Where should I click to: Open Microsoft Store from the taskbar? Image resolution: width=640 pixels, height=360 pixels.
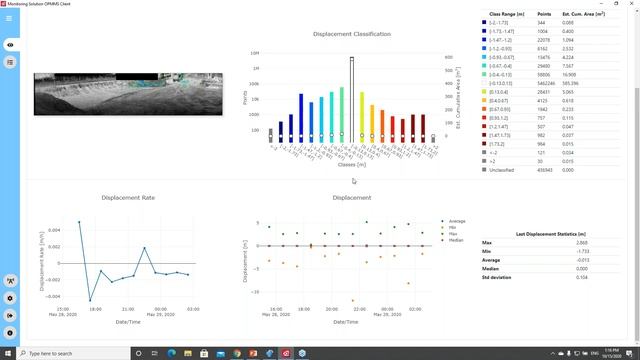[204, 353]
